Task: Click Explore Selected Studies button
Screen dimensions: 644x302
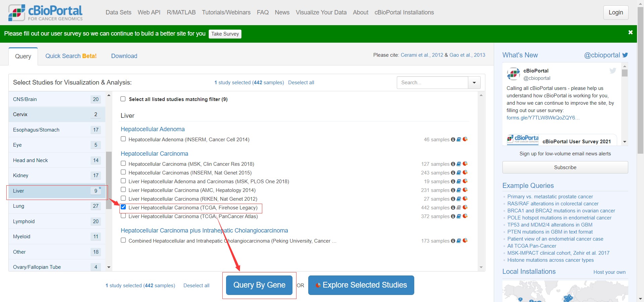Action: coord(361,285)
